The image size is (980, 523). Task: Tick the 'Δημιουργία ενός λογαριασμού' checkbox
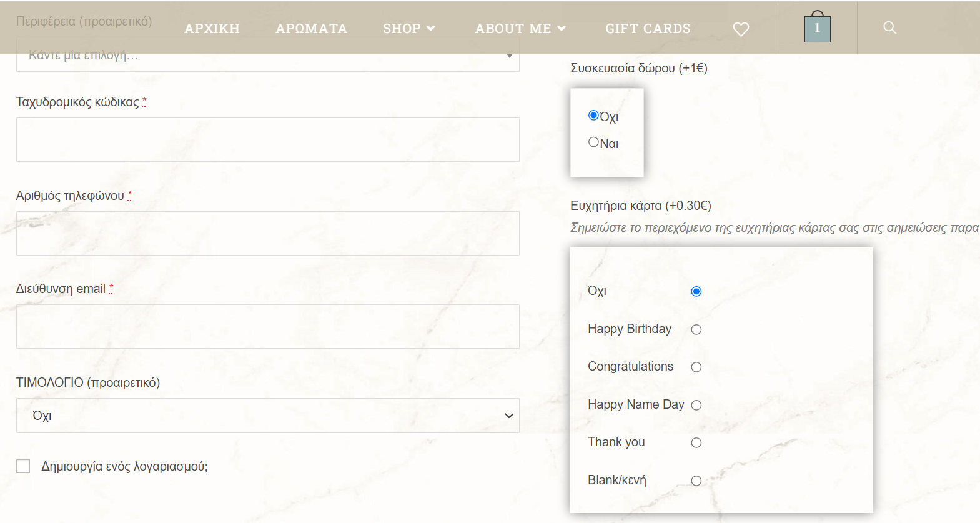(x=23, y=466)
